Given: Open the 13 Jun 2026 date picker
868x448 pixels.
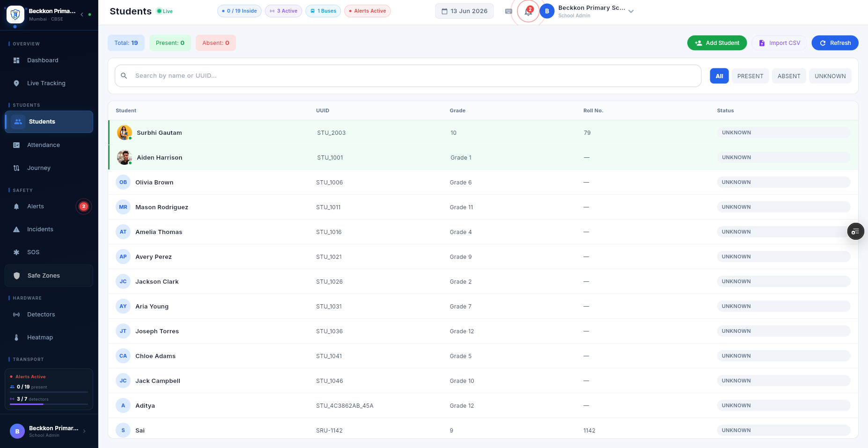Looking at the screenshot, I should click(x=464, y=11).
